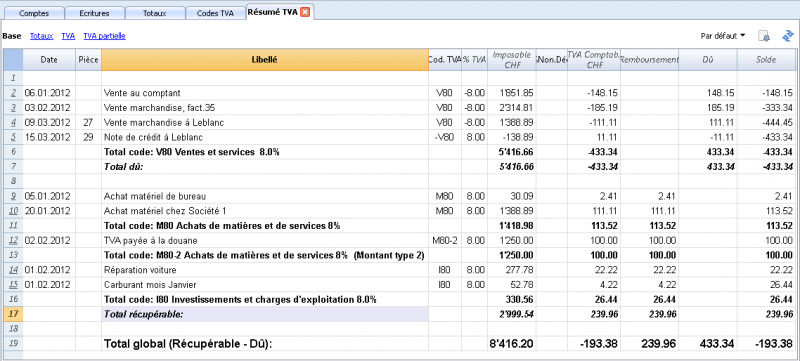Click the imposable amount 30.09
This screenshot has height=361, width=800.
[x=512, y=196]
